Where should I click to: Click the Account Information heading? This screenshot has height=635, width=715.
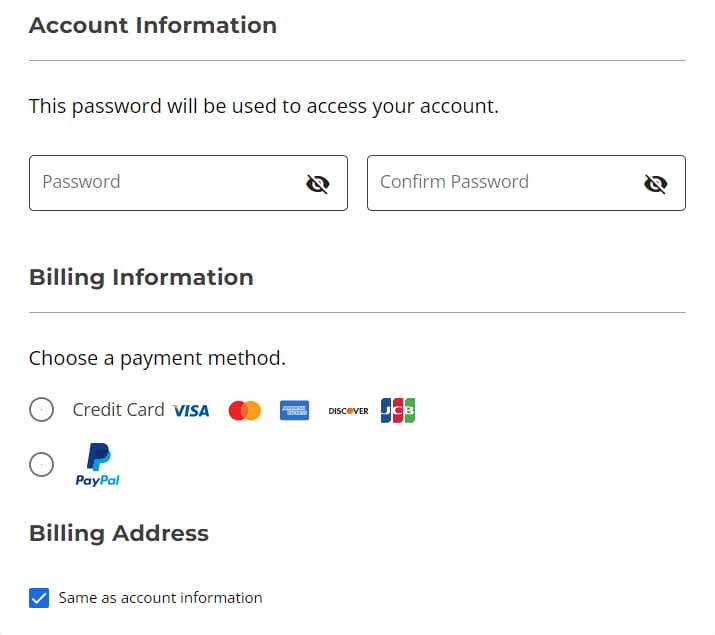153,25
